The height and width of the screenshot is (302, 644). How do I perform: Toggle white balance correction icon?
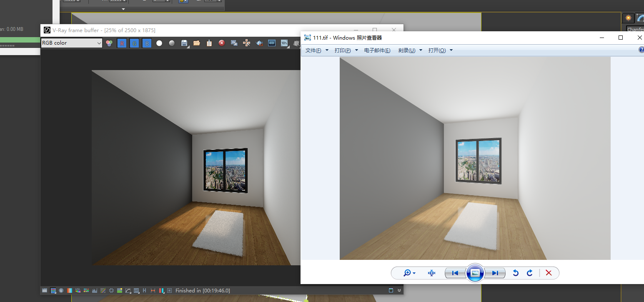[70, 290]
